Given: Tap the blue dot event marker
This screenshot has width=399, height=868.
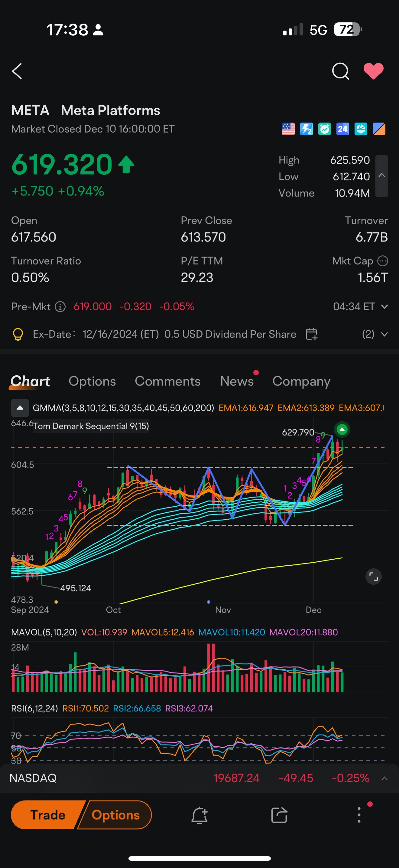Looking at the screenshot, I should (209, 602).
